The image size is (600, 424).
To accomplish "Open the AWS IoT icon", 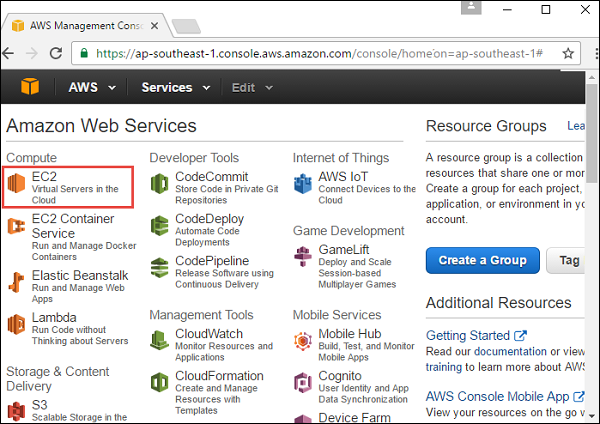I will click(304, 185).
